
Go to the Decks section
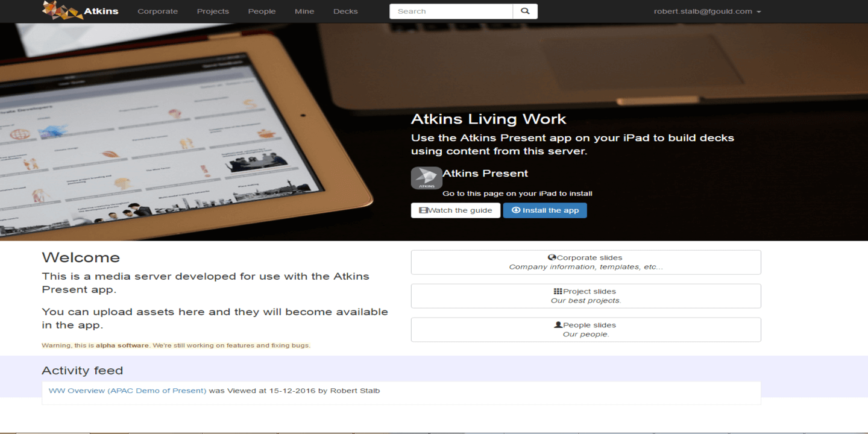point(345,11)
